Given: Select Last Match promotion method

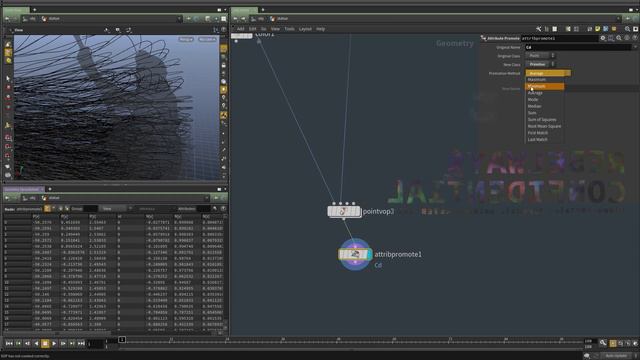Looking at the screenshot, I should pyautogui.click(x=537, y=140).
